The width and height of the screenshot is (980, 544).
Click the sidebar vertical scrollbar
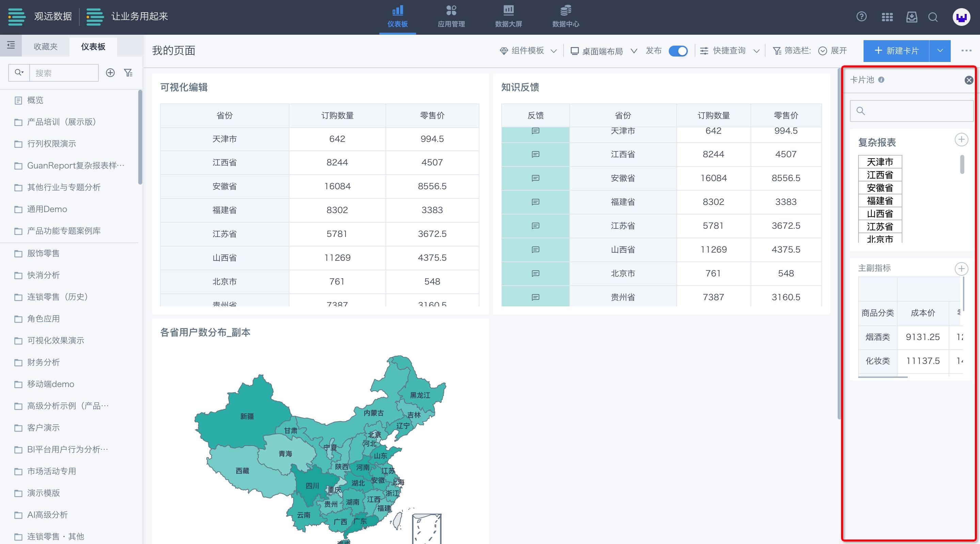coord(140,137)
